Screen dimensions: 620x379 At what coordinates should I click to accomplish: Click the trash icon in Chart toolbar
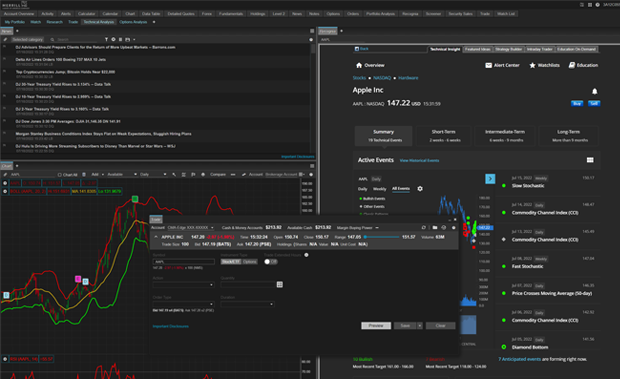(84, 174)
